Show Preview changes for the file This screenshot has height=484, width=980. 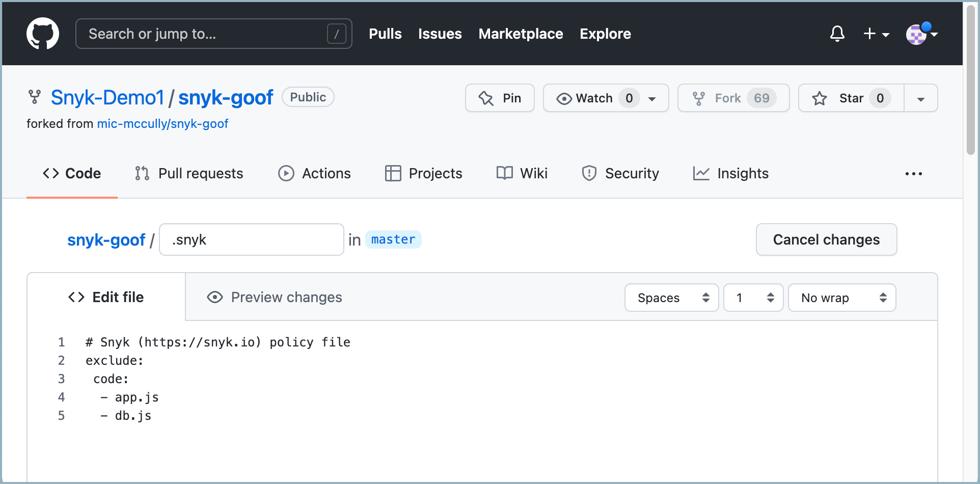275,297
